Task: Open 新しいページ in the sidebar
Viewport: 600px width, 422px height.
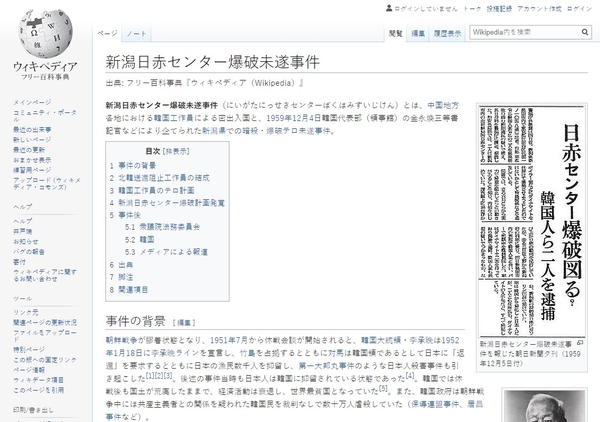Action: tap(32, 139)
